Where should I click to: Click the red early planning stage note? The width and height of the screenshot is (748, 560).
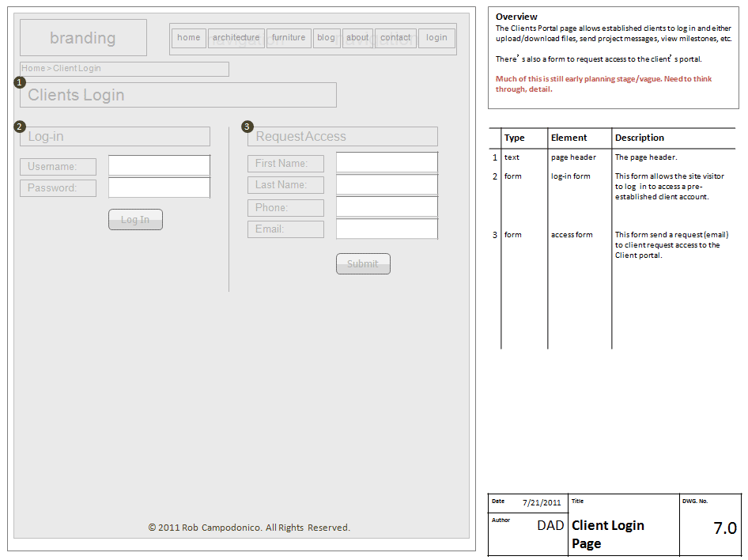point(603,84)
